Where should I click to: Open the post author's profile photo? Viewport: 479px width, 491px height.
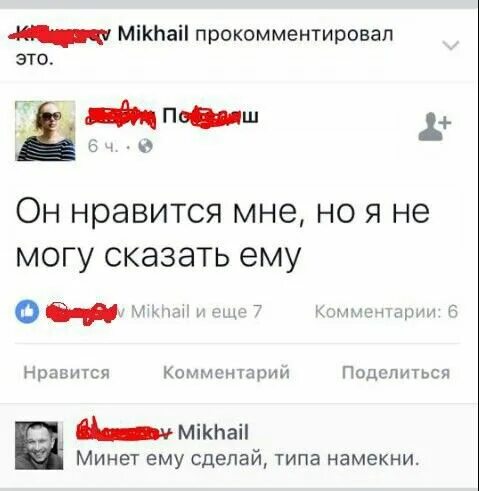[45, 131]
